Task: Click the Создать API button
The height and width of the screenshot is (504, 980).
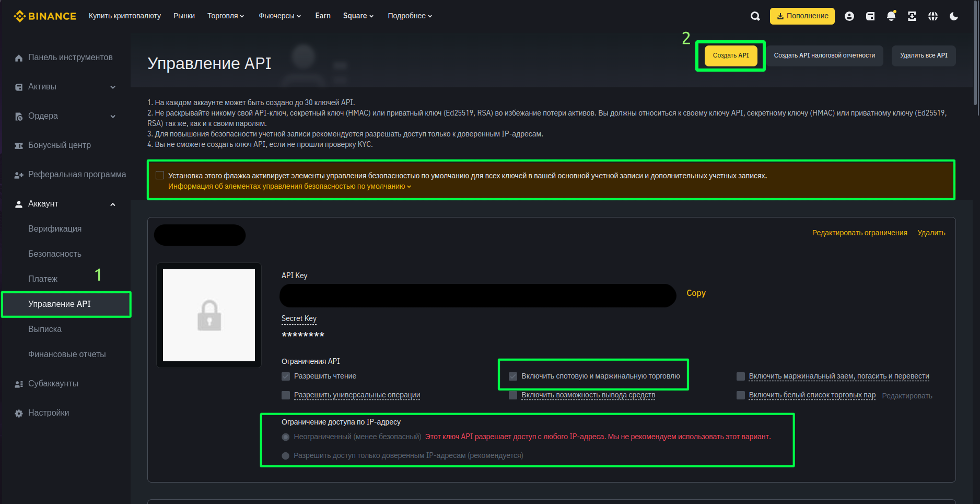Action: (731, 56)
